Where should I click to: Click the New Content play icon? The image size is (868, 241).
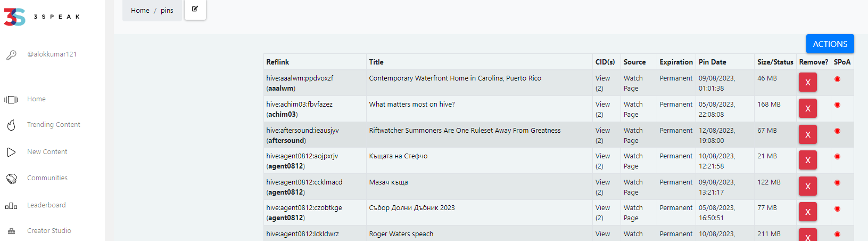(x=11, y=152)
